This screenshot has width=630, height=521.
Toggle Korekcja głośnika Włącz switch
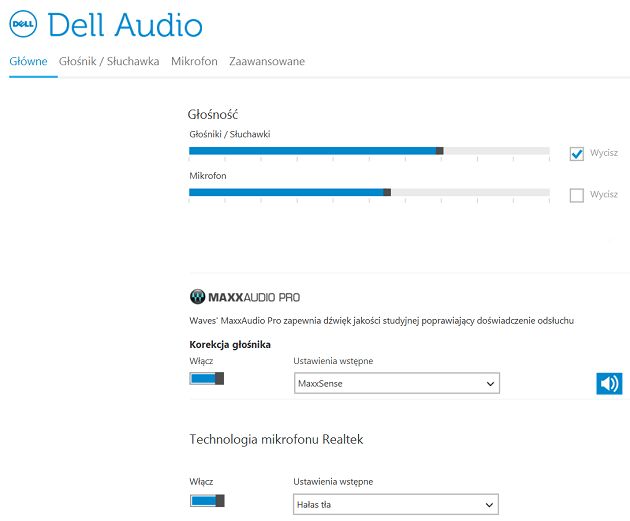(207, 378)
